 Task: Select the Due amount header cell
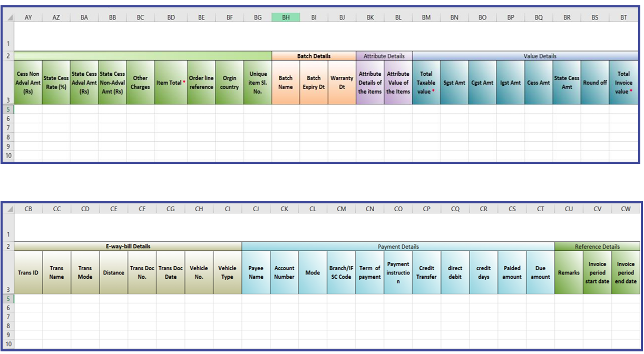[x=540, y=273]
